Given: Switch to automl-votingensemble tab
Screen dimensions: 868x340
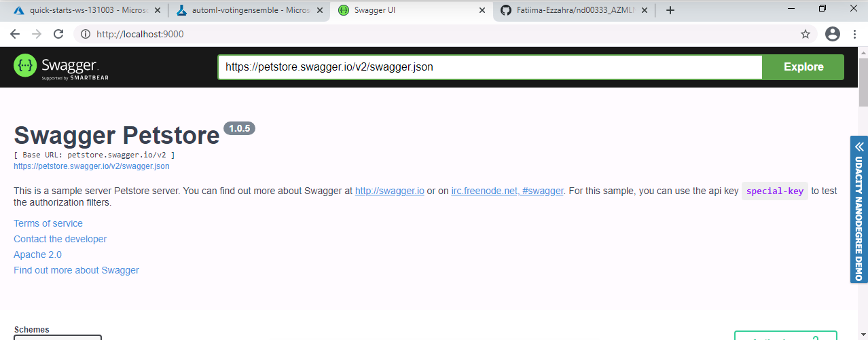Looking at the screenshot, I should (x=248, y=10).
